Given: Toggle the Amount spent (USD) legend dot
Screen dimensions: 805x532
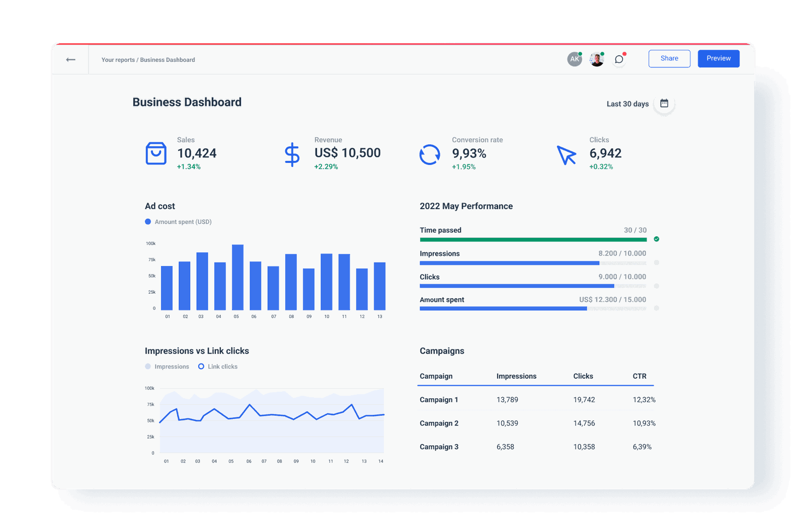Looking at the screenshot, I should coord(147,221).
